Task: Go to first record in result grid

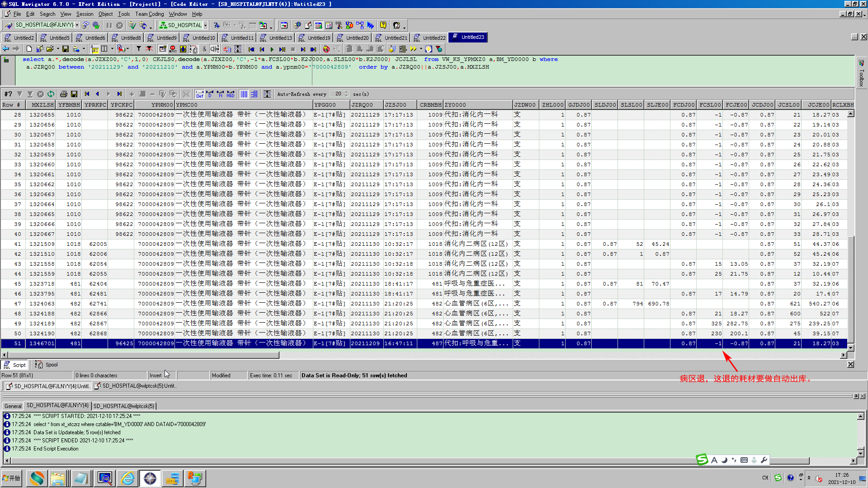Action: pos(87,94)
